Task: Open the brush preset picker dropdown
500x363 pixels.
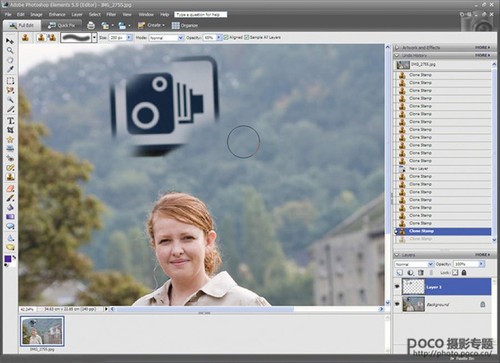Action: click(x=94, y=38)
